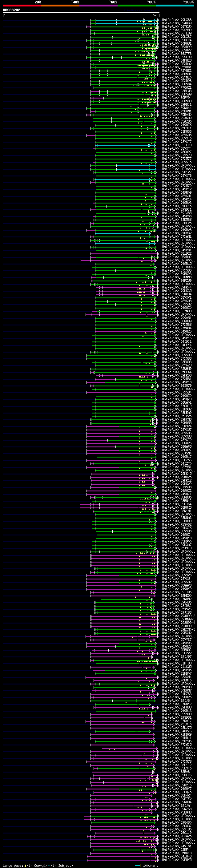The width and height of the screenshot is (197, 868).
Task: Select the UniRef100_B9SL90 label
Action: [x=177, y=57]
